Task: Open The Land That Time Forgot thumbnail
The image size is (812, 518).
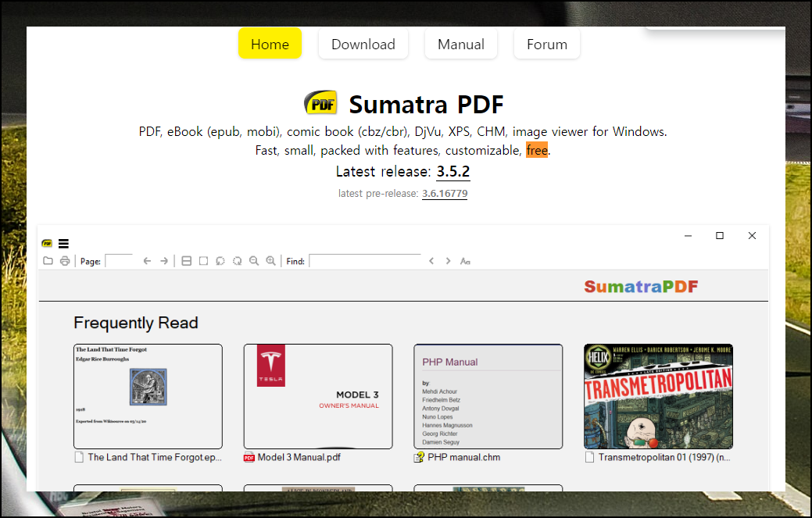Action: [x=148, y=396]
